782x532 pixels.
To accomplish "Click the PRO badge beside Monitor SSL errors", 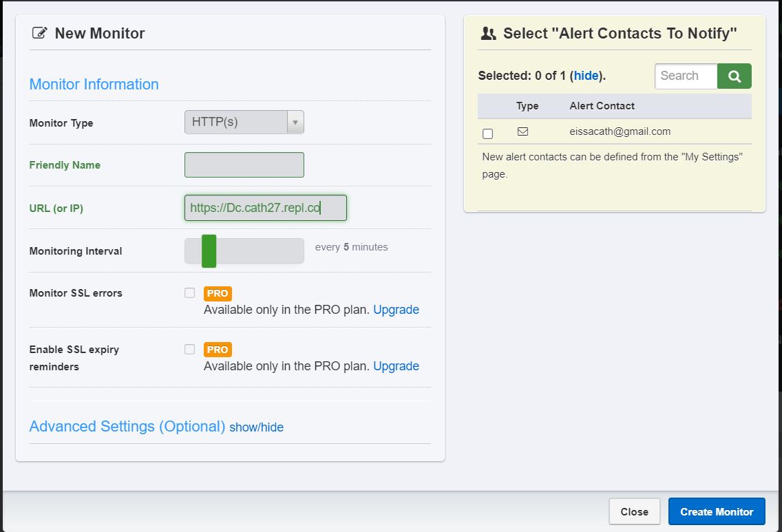I will click(218, 293).
